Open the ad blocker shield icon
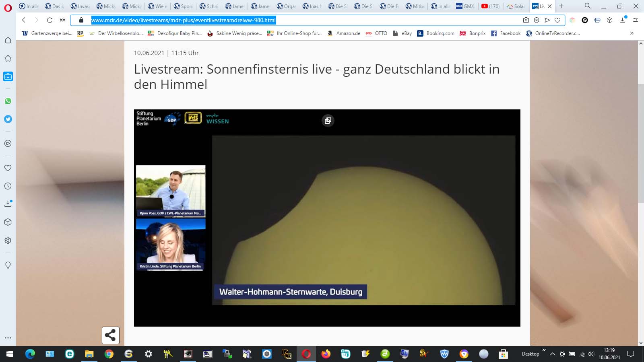644x362 pixels. [x=537, y=20]
